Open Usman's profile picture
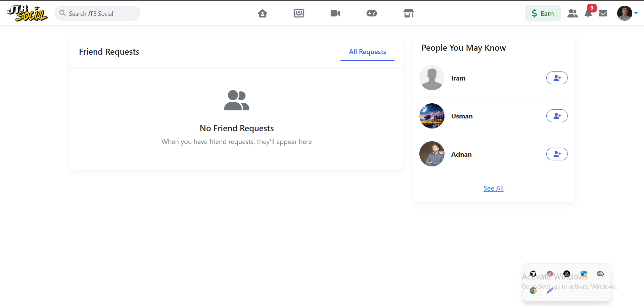The image size is (644, 306). [x=432, y=116]
